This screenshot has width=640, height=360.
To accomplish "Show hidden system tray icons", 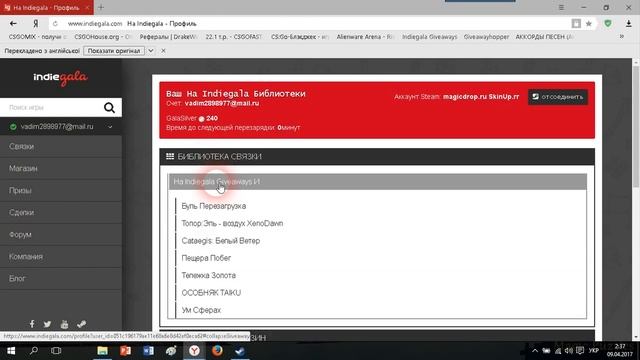I will 535,351.
